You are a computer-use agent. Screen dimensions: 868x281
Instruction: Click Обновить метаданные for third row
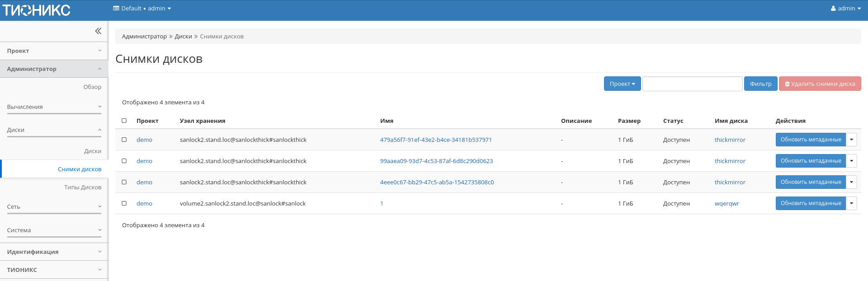pyautogui.click(x=811, y=182)
